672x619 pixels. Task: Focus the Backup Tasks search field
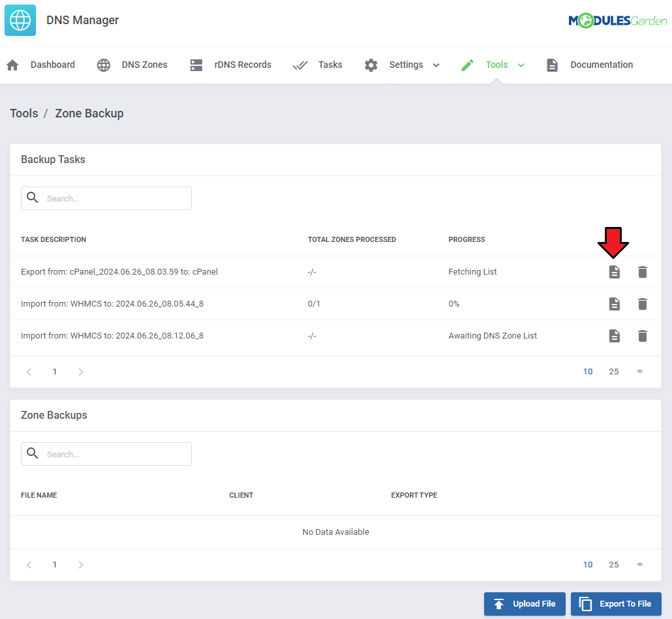(106, 198)
